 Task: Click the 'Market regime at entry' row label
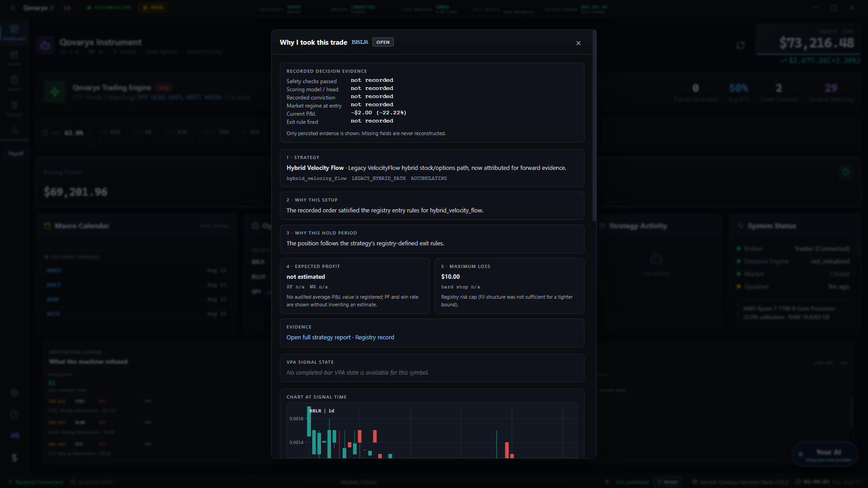(314, 106)
